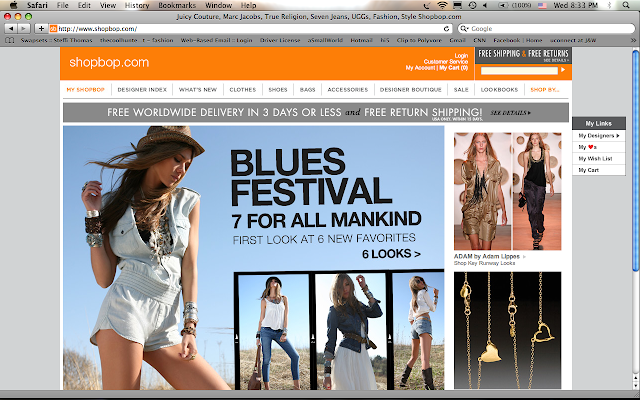The width and height of the screenshot is (640, 400).
Task: Click the vertical scrollbar thumb
Action: click(635, 160)
